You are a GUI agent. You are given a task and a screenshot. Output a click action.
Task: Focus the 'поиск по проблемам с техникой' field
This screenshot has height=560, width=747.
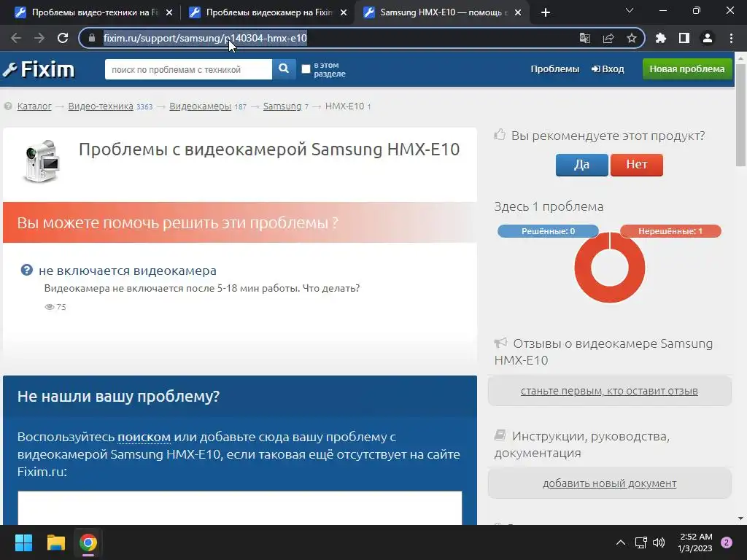189,69
